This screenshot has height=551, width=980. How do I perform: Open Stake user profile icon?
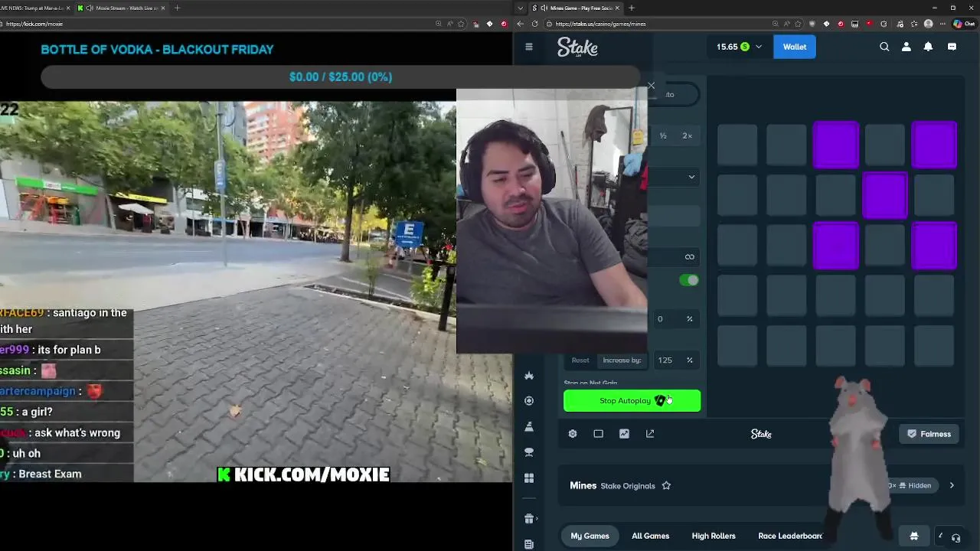click(x=906, y=47)
